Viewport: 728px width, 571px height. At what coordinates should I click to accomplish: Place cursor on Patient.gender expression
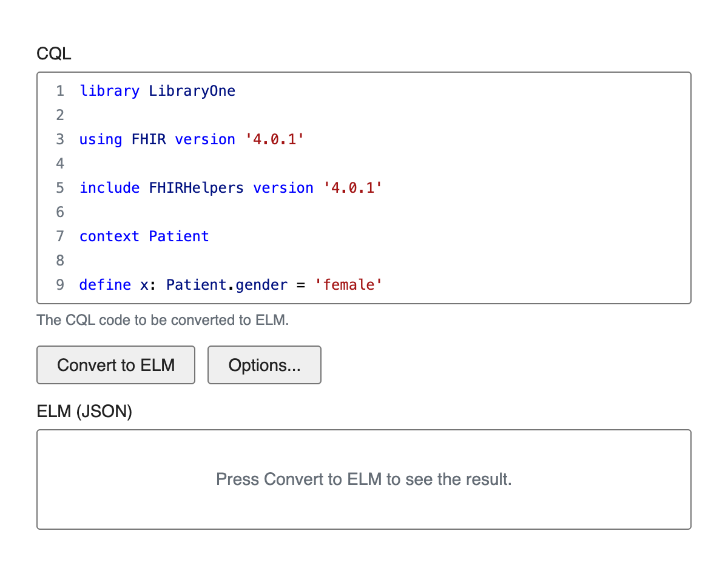coord(226,285)
